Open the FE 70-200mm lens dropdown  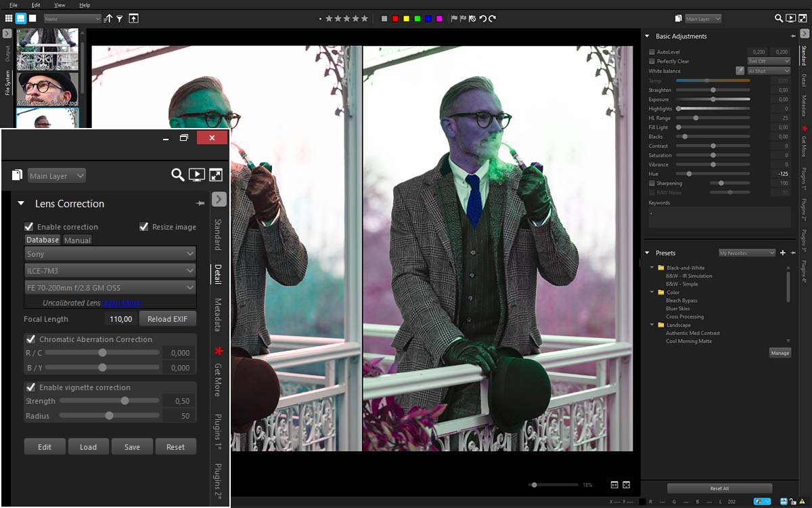pos(110,288)
